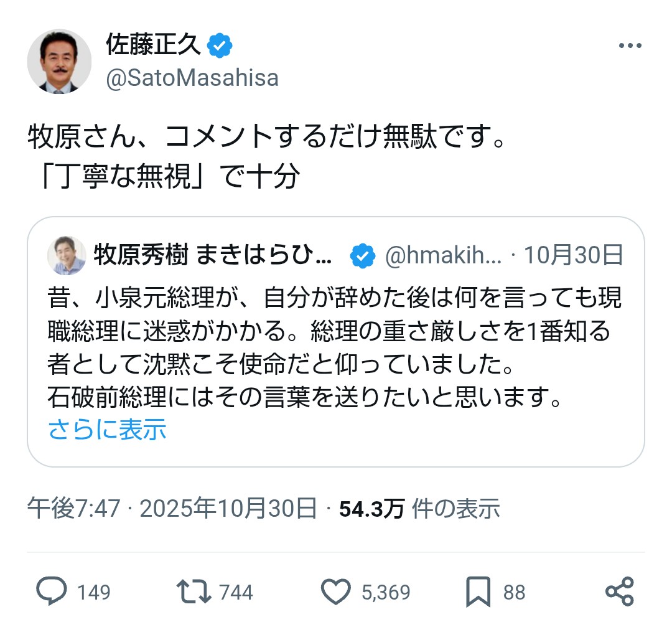Screen dimensions: 672x622
Task: Open the share icon menu
Action: 619,591
